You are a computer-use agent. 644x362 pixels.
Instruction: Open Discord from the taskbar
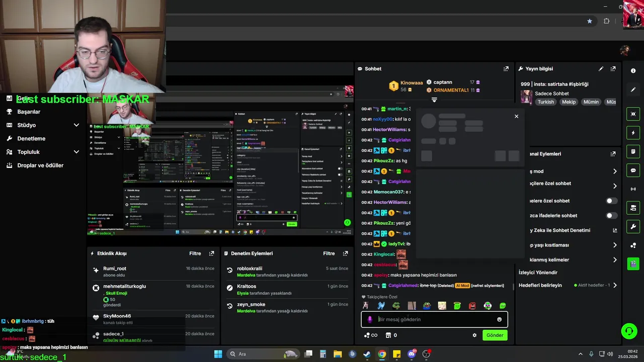click(412, 354)
